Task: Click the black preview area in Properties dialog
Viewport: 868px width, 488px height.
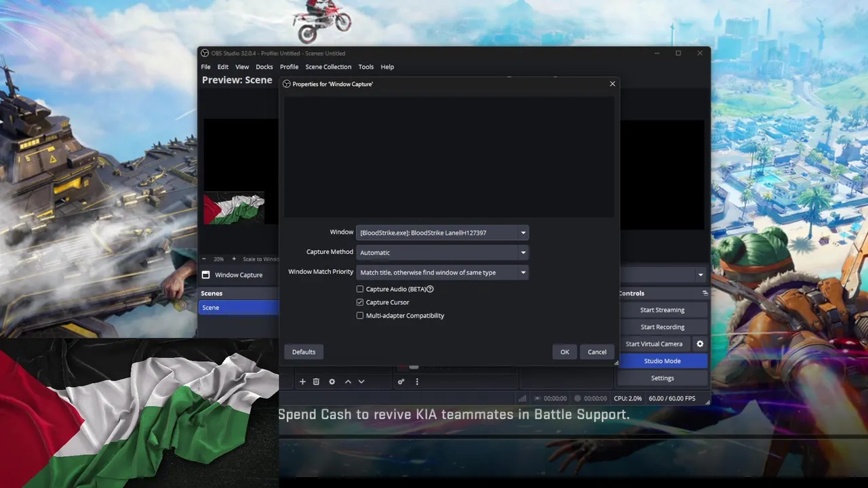Action: [x=449, y=157]
